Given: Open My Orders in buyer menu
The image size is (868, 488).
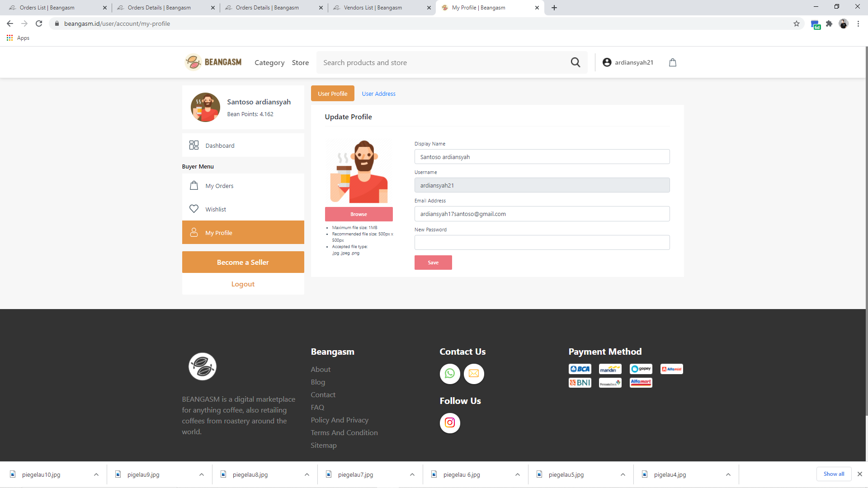Looking at the screenshot, I should (x=243, y=186).
